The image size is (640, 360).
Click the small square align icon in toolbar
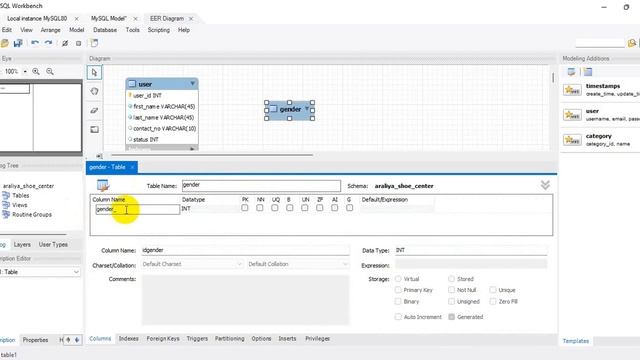78,43
